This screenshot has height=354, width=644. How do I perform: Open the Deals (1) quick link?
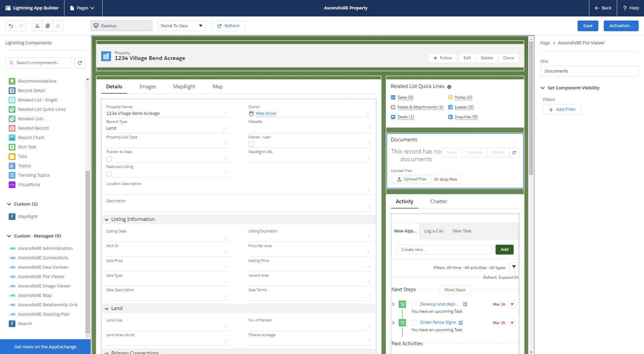[x=406, y=117]
